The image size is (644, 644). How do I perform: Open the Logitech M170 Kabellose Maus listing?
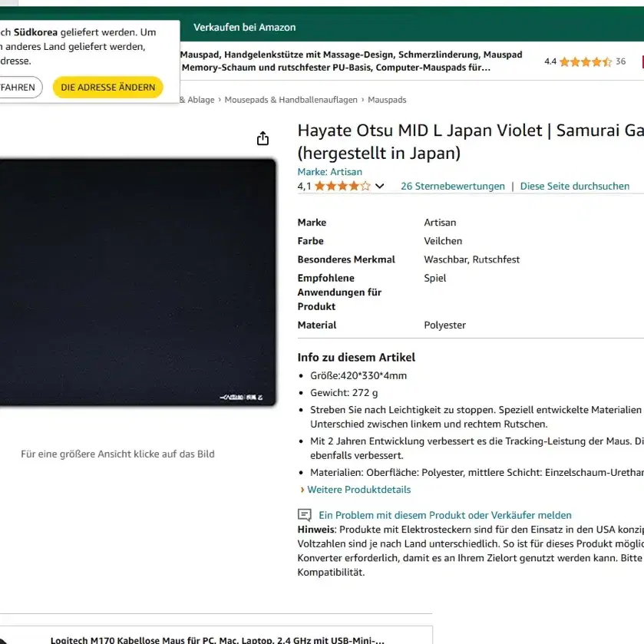[x=217, y=639]
